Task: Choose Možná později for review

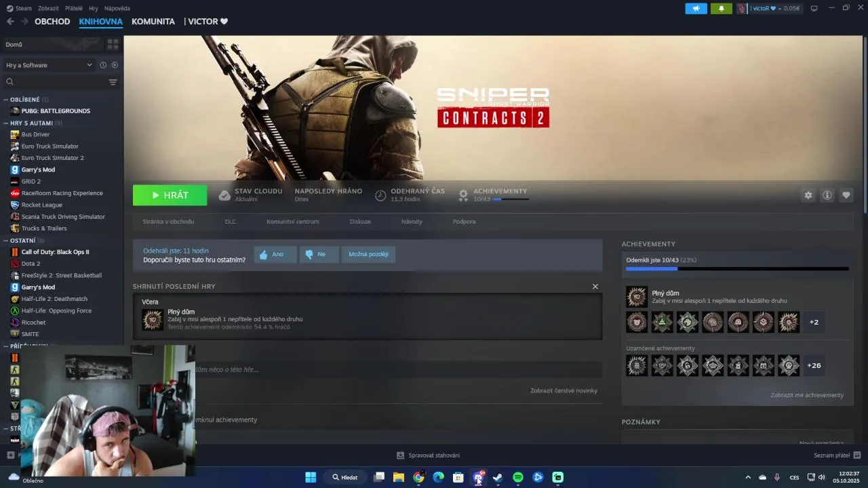Action: (368, 254)
